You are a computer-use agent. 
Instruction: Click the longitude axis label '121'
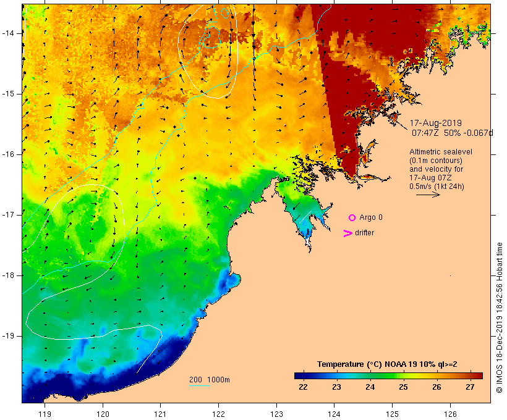coord(160,414)
